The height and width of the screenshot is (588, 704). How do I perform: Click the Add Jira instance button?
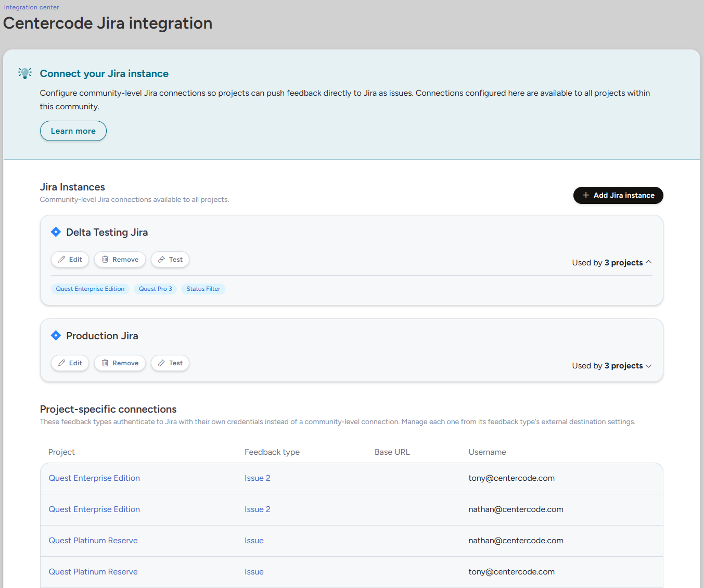(618, 196)
